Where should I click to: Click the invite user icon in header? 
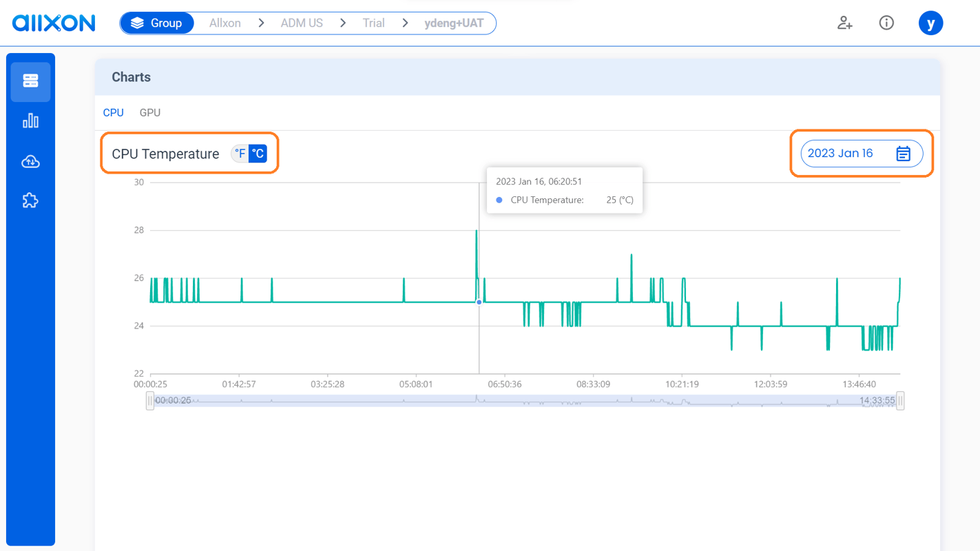point(844,23)
